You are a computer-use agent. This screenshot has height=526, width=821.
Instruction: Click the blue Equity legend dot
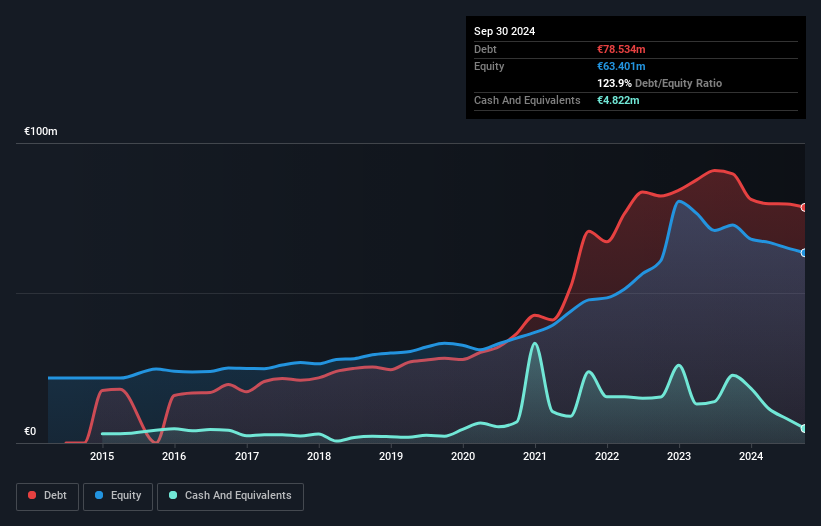pyautogui.click(x=99, y=495)
